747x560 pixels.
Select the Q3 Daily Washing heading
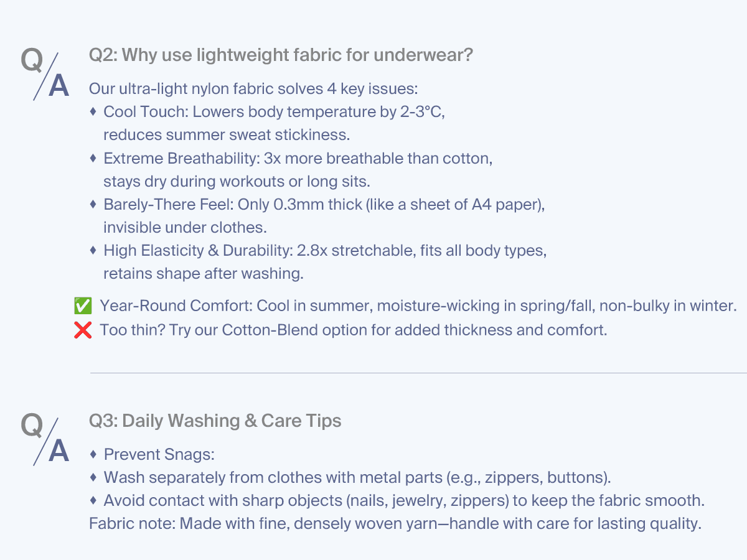[x=215, y=421]
